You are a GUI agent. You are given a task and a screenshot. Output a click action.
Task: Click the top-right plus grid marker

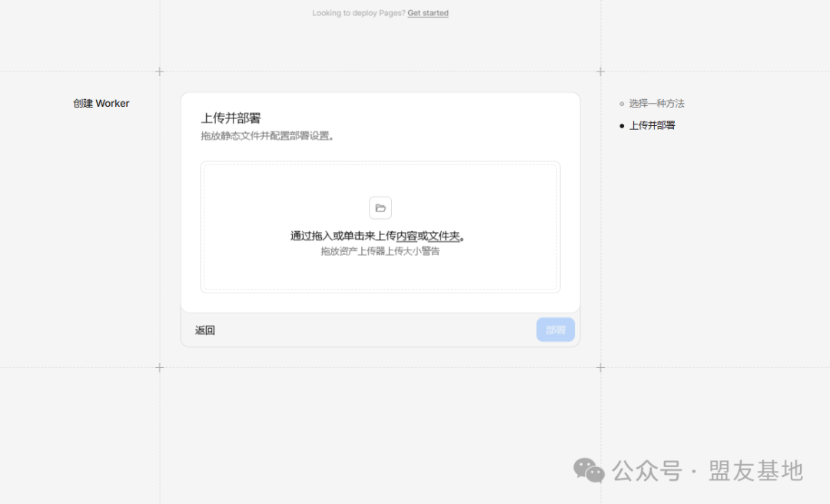(x=600, y=71)
